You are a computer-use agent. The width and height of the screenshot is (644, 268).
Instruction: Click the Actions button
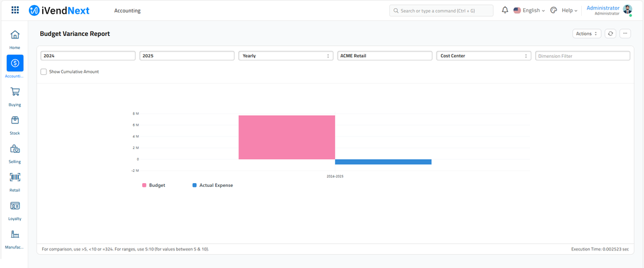(x=586, y=33)
